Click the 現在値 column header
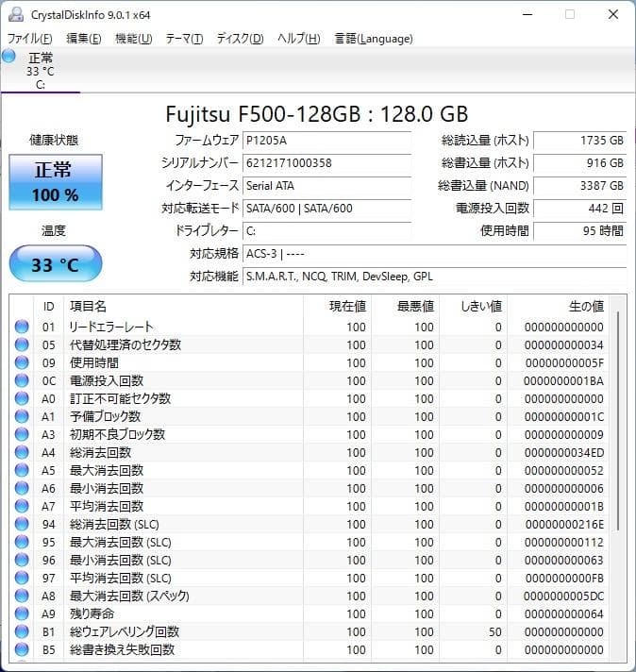Screen dimensions: 636x672 (x=337, y=306)
